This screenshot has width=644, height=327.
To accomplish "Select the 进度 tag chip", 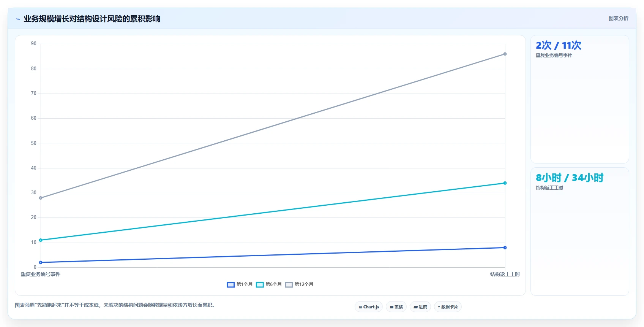I will [420, 307].
